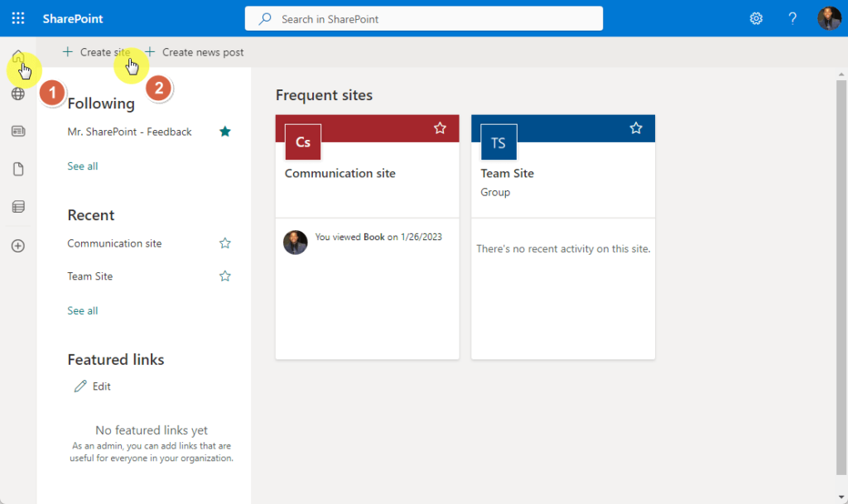Toggle follow star on Communication site card
This screenshot has height=504, width=848.
tap(440, 128)
